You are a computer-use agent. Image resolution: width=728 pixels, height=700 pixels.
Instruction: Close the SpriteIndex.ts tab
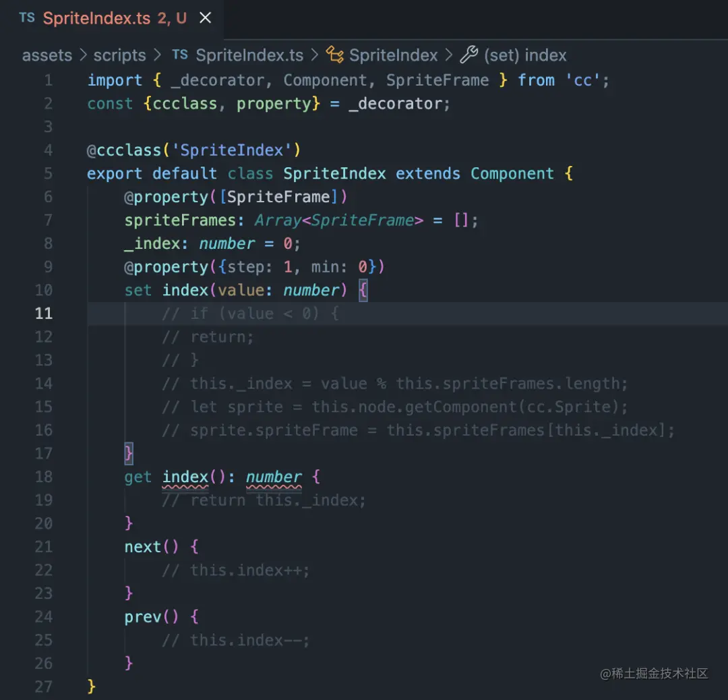205,18
